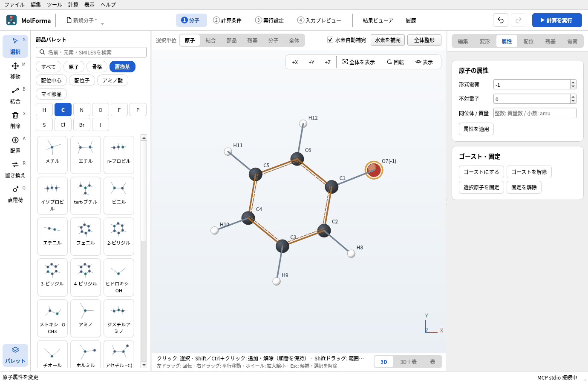The image size is (588, 383).
Task: Set selection unit to 分子
Action: coord(273,40)
